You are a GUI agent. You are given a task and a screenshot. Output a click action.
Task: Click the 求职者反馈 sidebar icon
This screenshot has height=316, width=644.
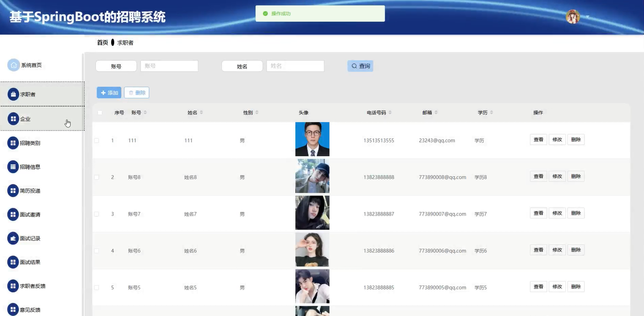point(13,286)
